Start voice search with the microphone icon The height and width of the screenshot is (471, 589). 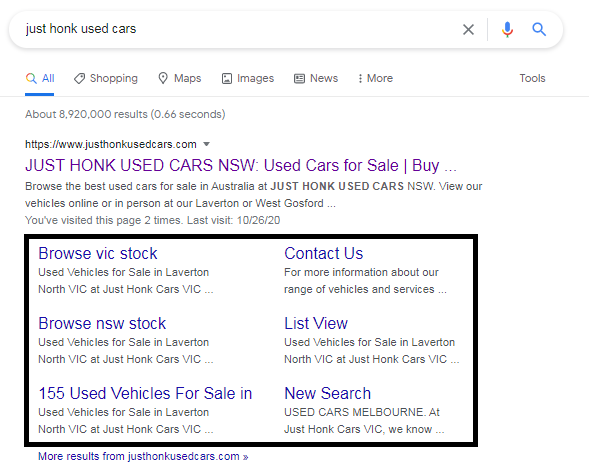point(507,29)
